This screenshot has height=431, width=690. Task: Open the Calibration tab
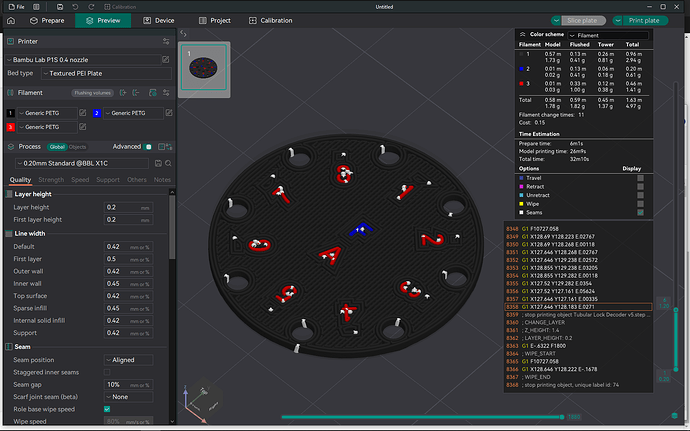point(271,21)
